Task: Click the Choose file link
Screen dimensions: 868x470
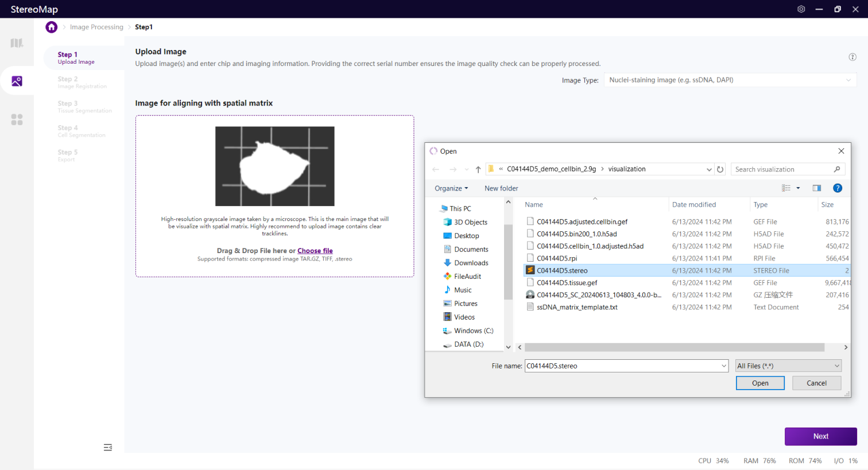Action: coord(315,251)
